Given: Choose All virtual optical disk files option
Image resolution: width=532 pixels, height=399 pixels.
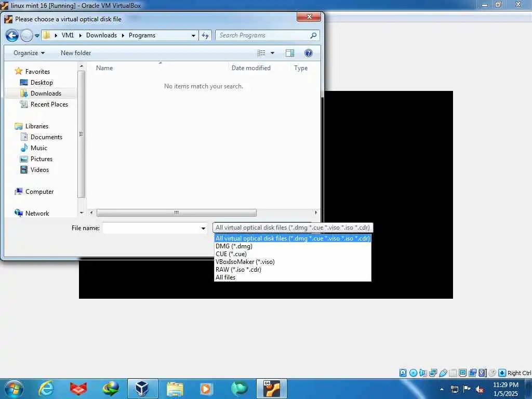Looking at the screenshot, I should pyautogui.click(x=292, y=238).
